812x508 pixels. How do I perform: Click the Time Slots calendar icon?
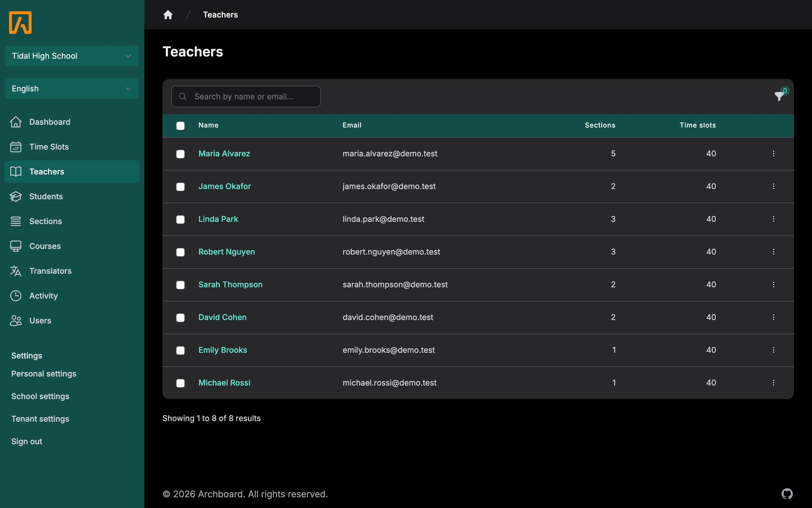click(x=16, y=147)
